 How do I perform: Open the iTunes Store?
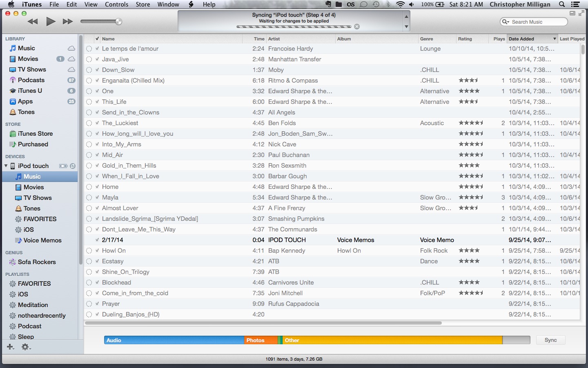35,134
